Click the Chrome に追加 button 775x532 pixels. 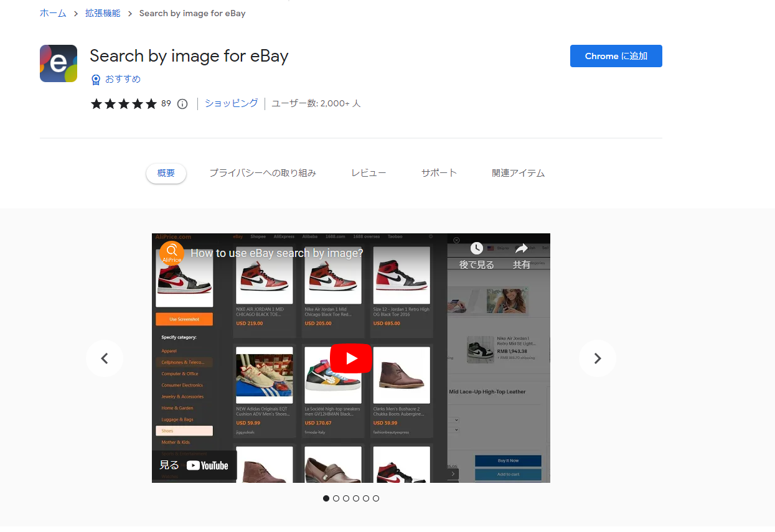(616, 56)
